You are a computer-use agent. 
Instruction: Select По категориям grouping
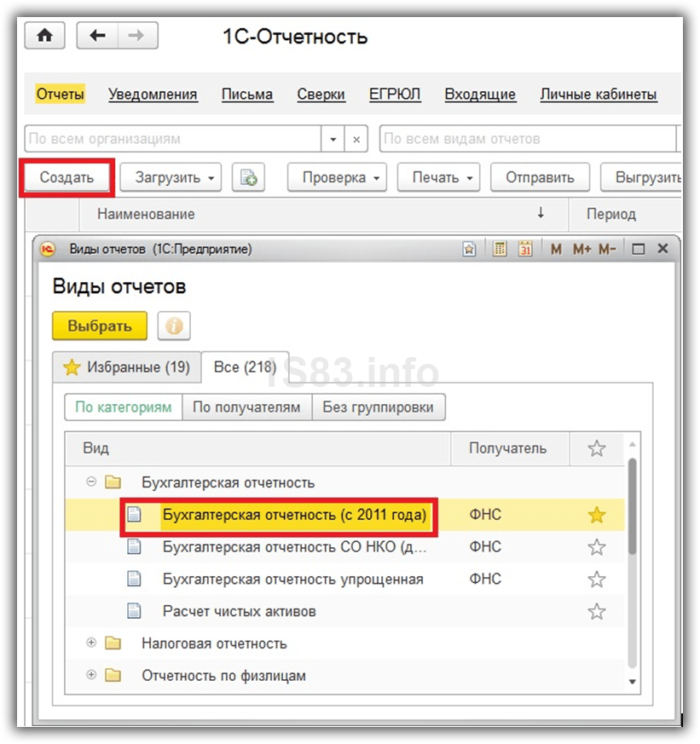[124, 407]
